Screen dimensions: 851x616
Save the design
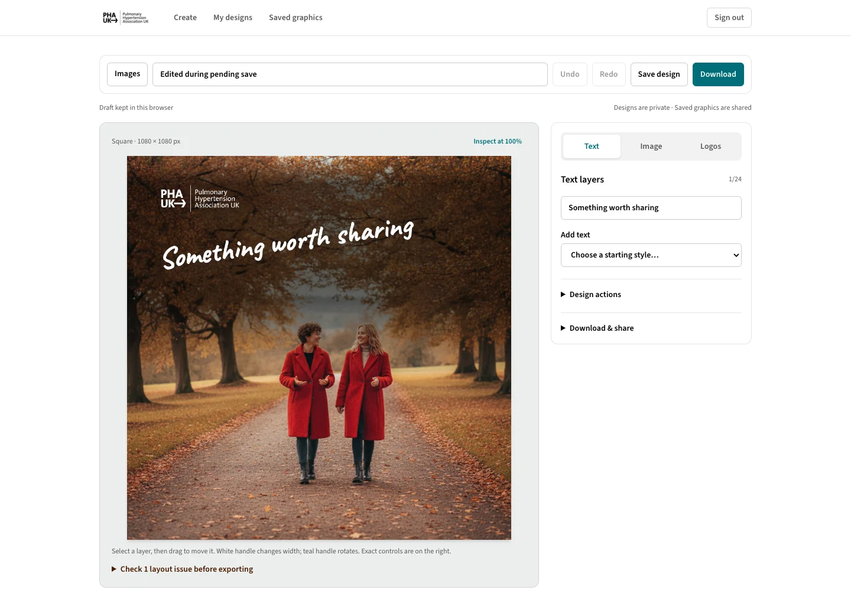click(x=659, y=74)
